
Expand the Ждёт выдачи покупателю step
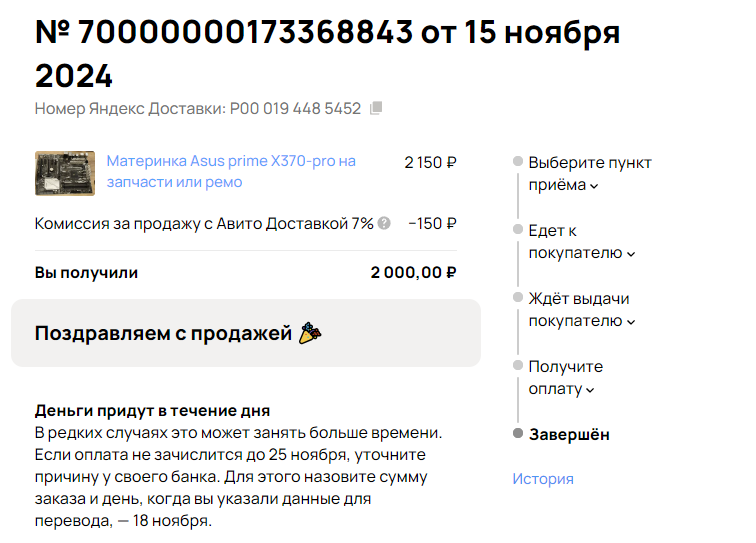pyautogui.click(x=581, y=310)
